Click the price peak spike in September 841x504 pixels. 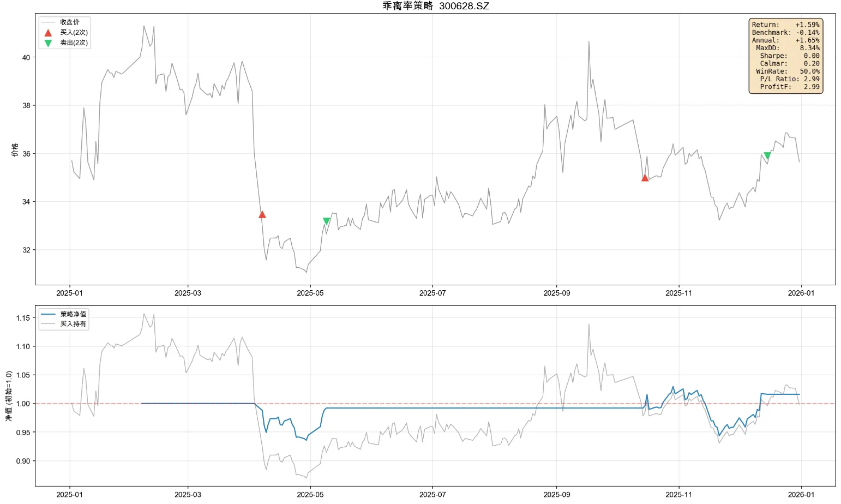pyautogui.click(x=588, y=41)
